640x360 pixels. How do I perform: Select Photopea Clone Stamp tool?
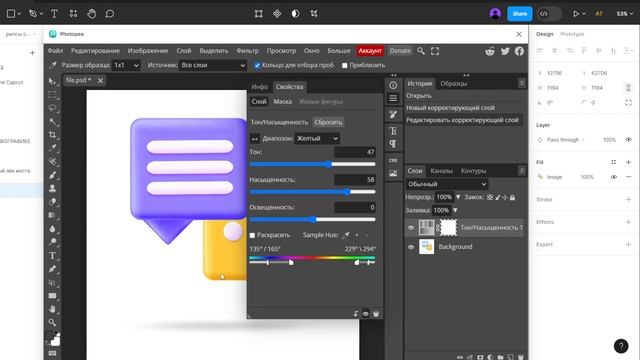[x=52, y=189]
